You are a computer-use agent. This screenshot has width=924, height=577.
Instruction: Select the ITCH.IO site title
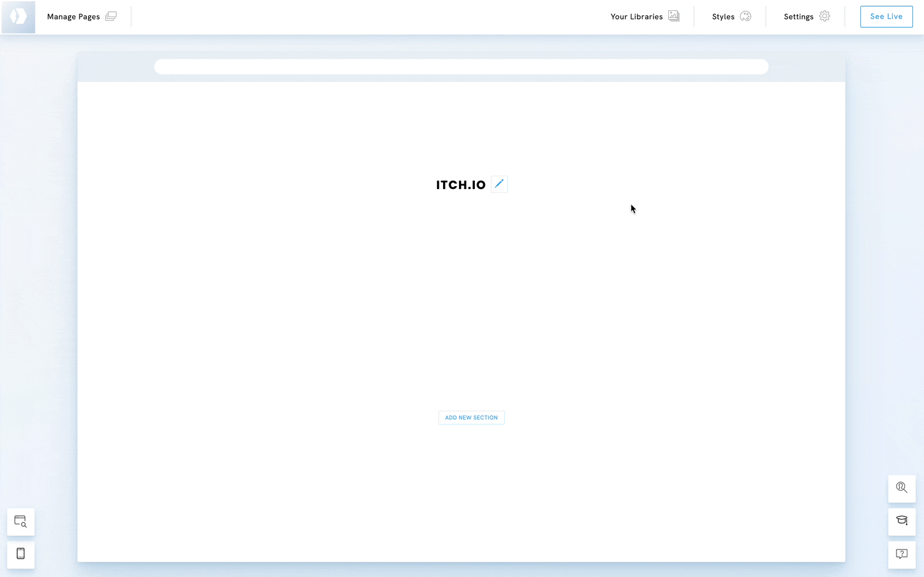(x=460, y=185)
